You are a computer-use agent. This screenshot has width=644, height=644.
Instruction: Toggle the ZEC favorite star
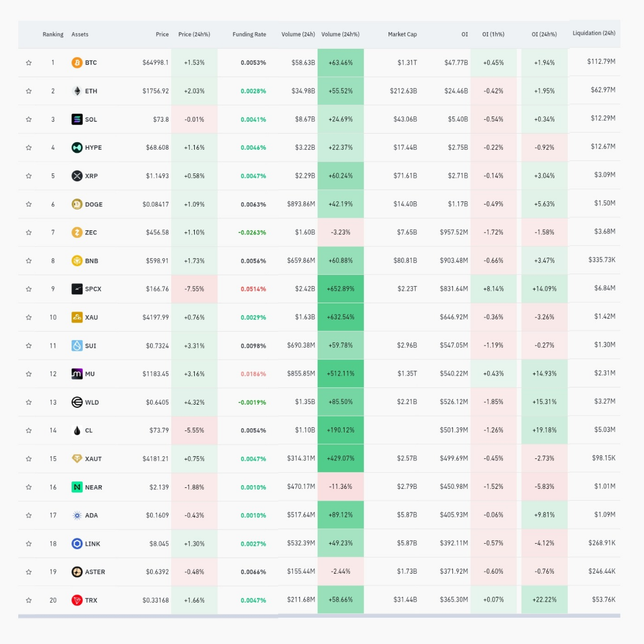click(x=28, y=232)
